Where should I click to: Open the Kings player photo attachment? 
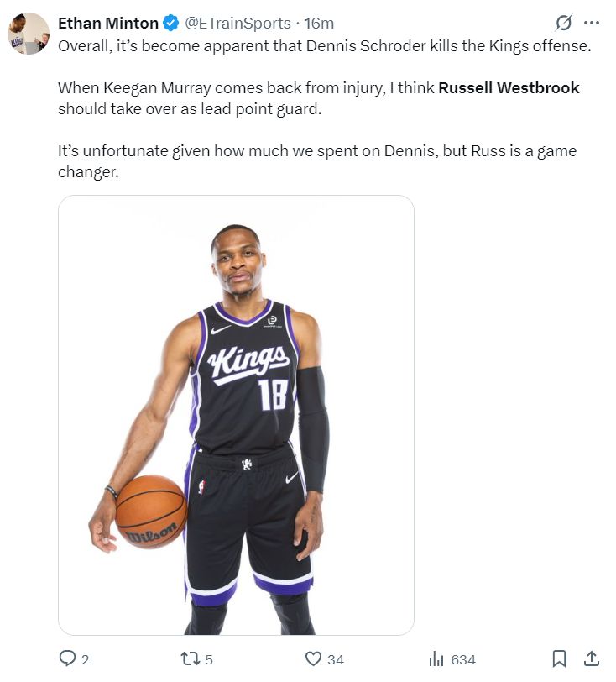236,415
